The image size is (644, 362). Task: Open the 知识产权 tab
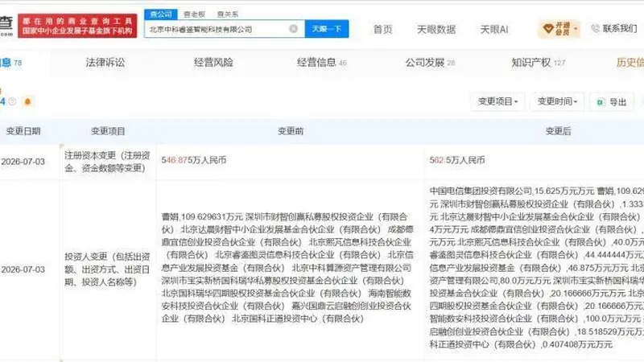point(538,63)
